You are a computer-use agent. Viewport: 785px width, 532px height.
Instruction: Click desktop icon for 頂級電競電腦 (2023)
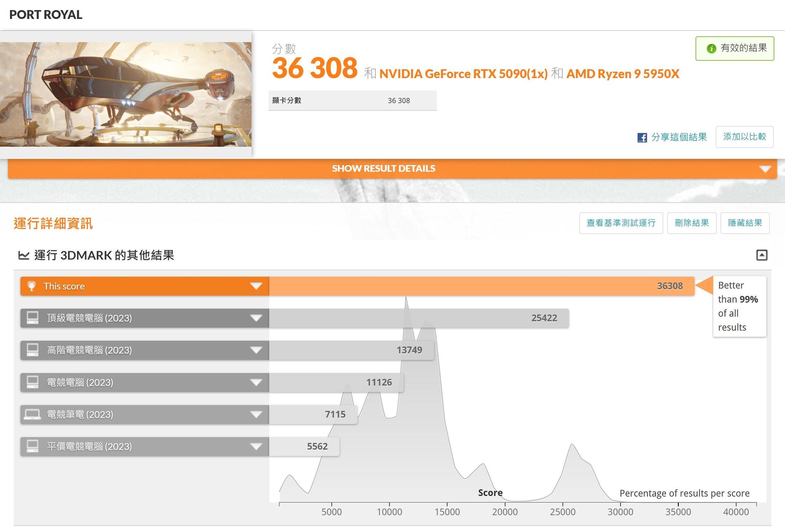point(33,318)
